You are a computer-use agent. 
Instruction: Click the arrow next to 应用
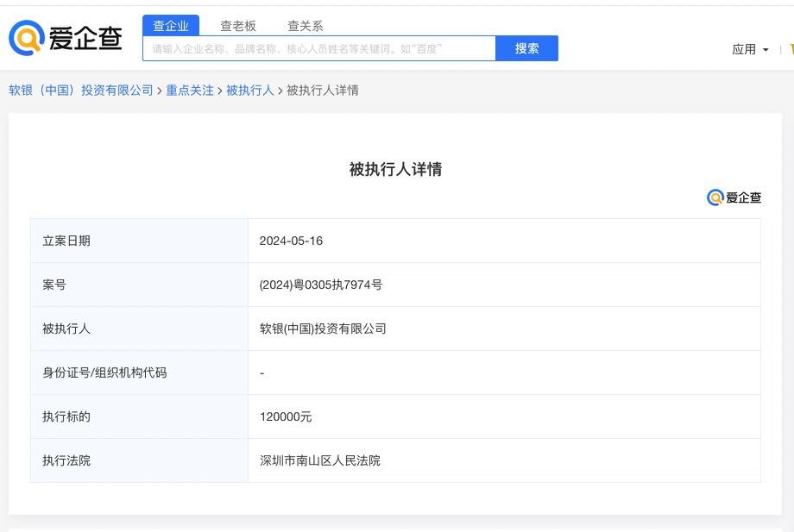[x=766, y=50]
